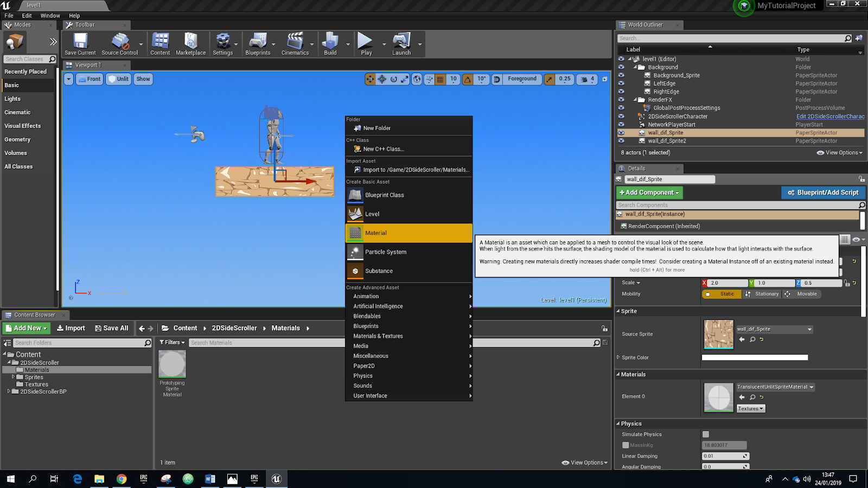Collapse the Background folder in World Outliner
Screen dimensions: 868x488
[635, 67]
